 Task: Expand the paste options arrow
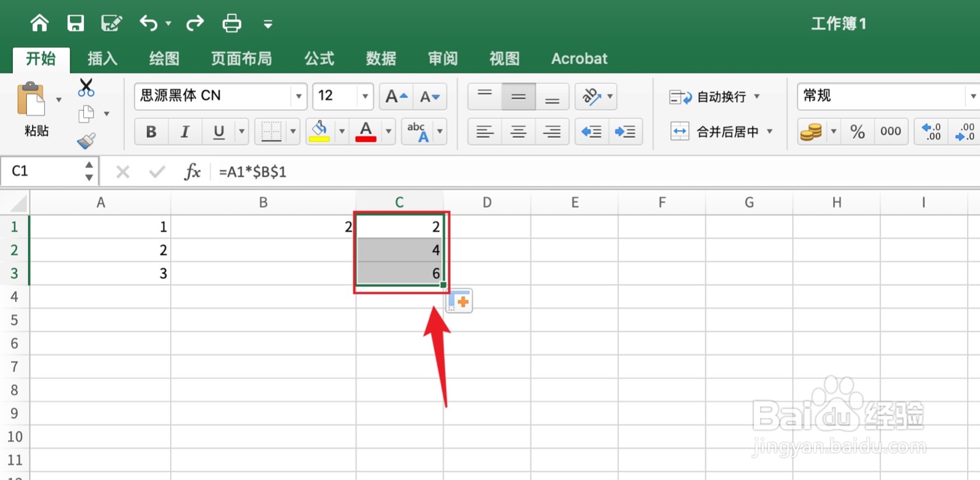(x=59, y=99)
